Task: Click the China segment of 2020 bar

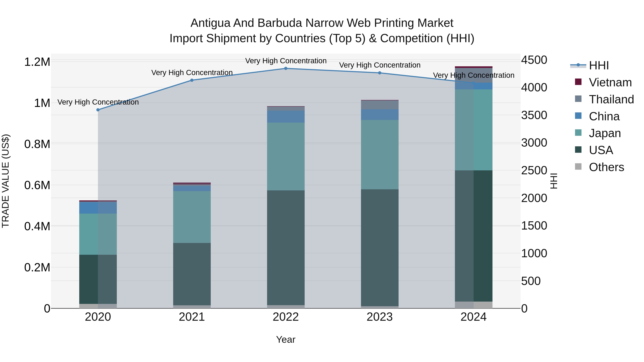Action: pyautogui.click(x=98, y=208)
